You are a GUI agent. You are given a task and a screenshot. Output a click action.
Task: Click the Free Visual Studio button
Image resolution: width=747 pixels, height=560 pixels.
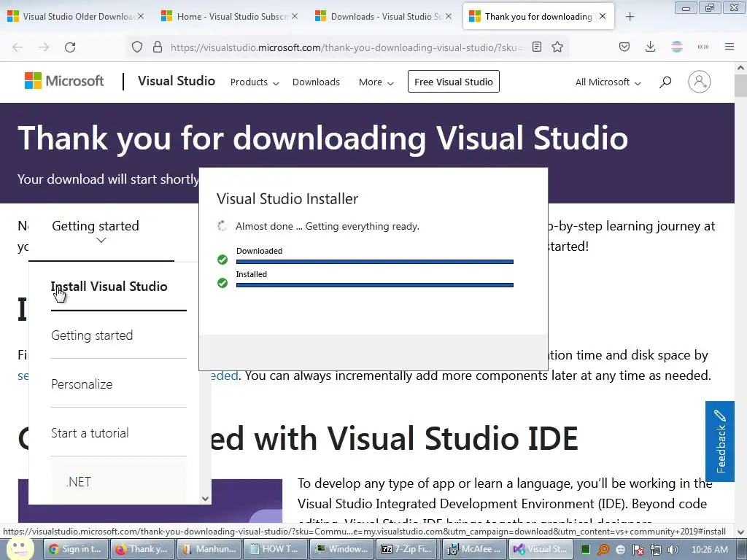[x=454, y=82]
